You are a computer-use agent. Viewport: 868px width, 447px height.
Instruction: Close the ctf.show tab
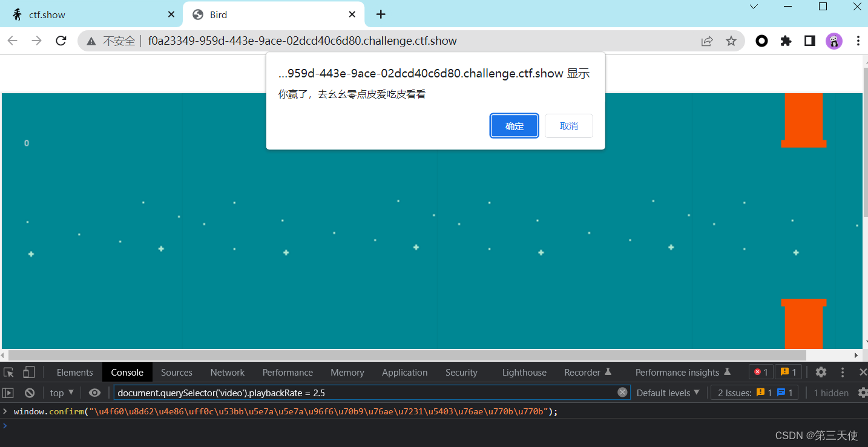tap(172, 15)
